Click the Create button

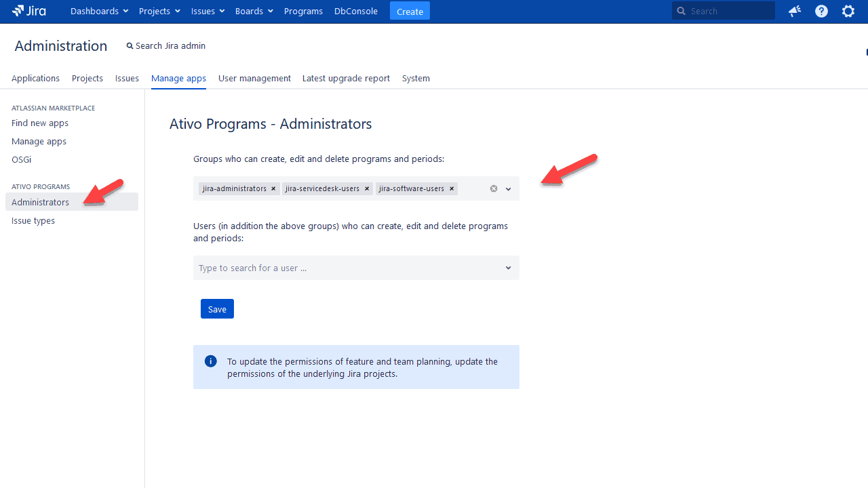410,11
